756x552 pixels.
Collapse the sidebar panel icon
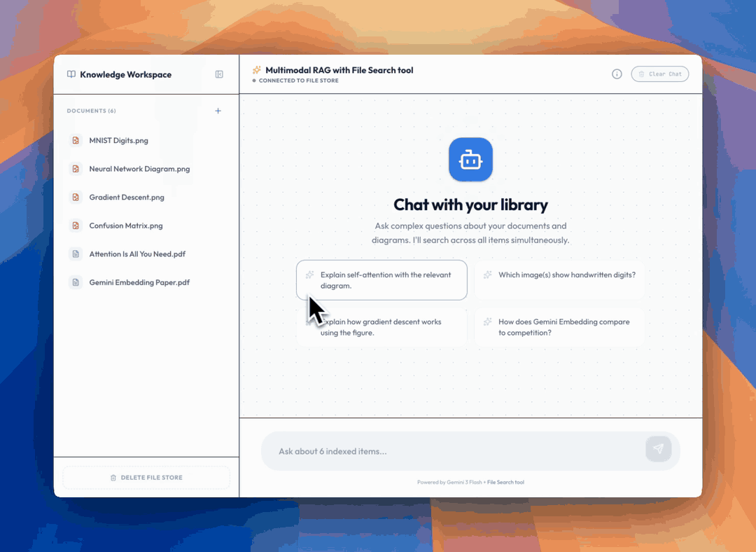coord(219,74)
